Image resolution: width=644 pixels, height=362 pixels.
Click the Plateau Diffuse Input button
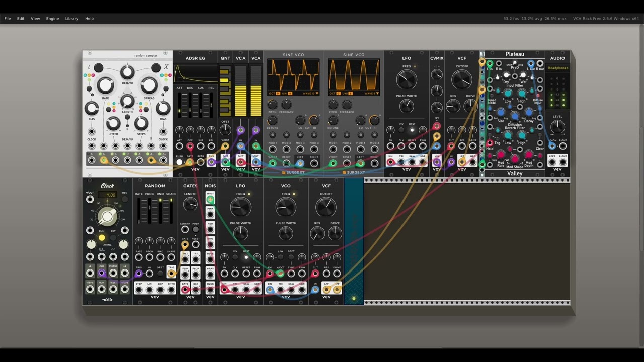click(538, 95)
